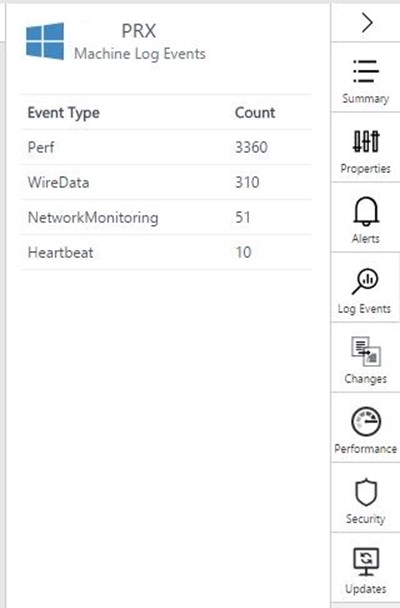Open the Properties sliders icon

366,141
